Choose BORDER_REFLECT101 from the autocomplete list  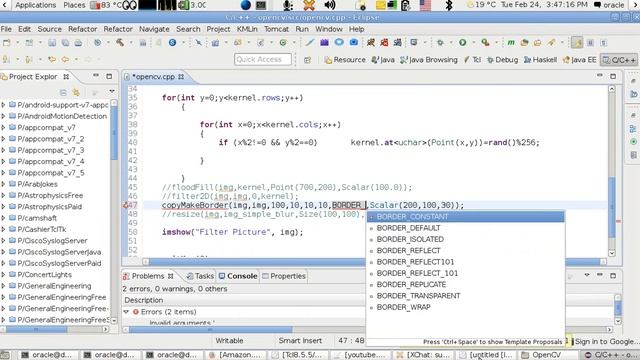pyautogui.click(x=465, y=262)
